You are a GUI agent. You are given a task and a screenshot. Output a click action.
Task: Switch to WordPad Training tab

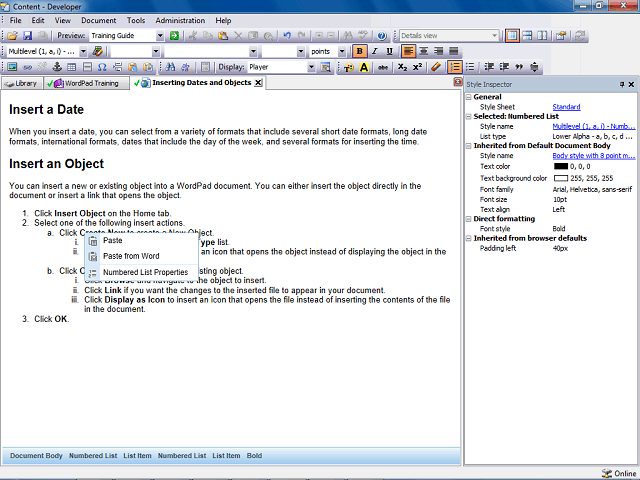(x=87, y=83)
